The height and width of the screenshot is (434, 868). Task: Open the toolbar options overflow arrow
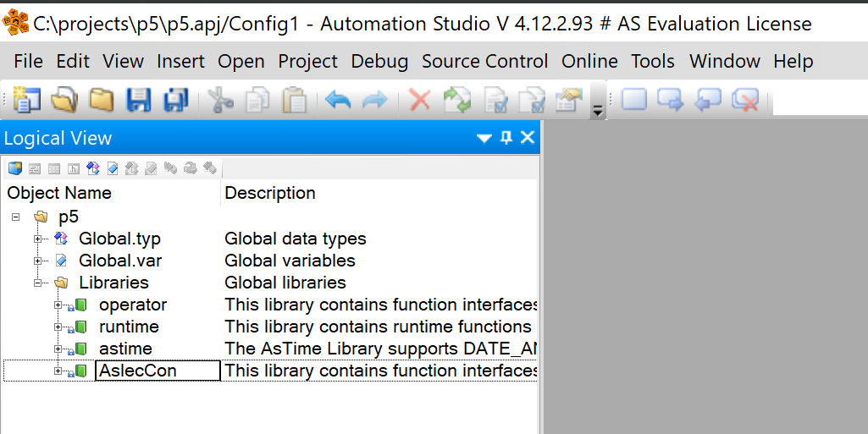click(x=598, y=110)
